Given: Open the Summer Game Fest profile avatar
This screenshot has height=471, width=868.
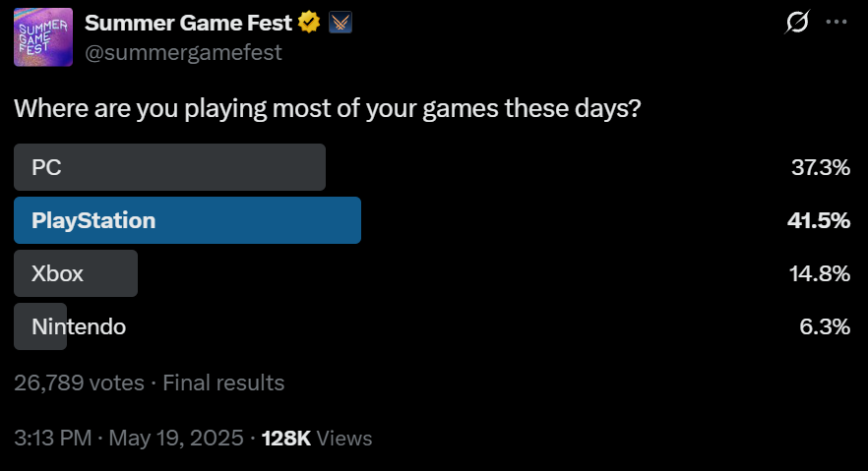Looking at the screenshot, I should (43, 37).
